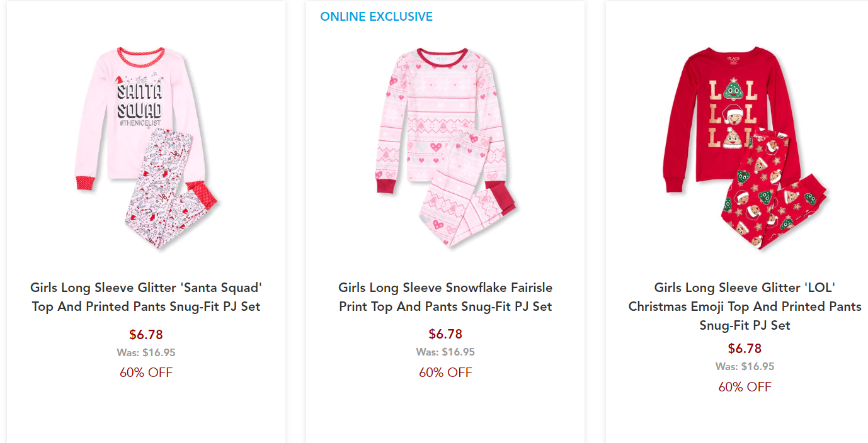
Task: Click '60% OFF' on the LOL Emoji set
Action: point(745,387)
